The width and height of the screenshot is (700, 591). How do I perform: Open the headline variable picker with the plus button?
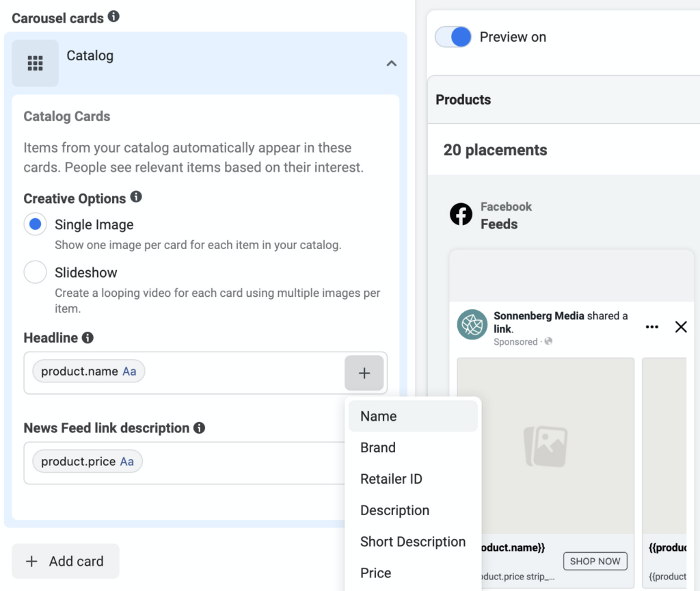pyautogui.click(x=364, y=373)
